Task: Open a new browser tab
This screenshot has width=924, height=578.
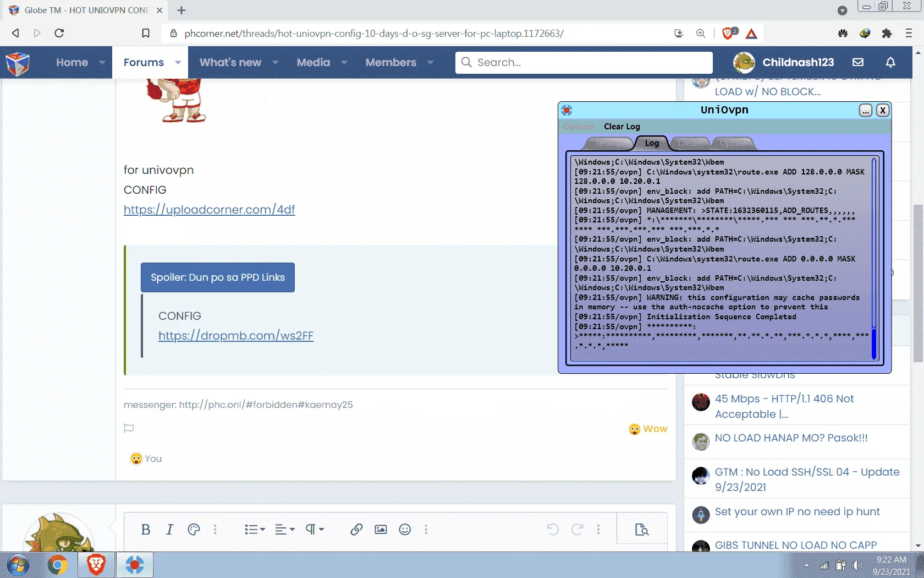Action: (182, 10)
